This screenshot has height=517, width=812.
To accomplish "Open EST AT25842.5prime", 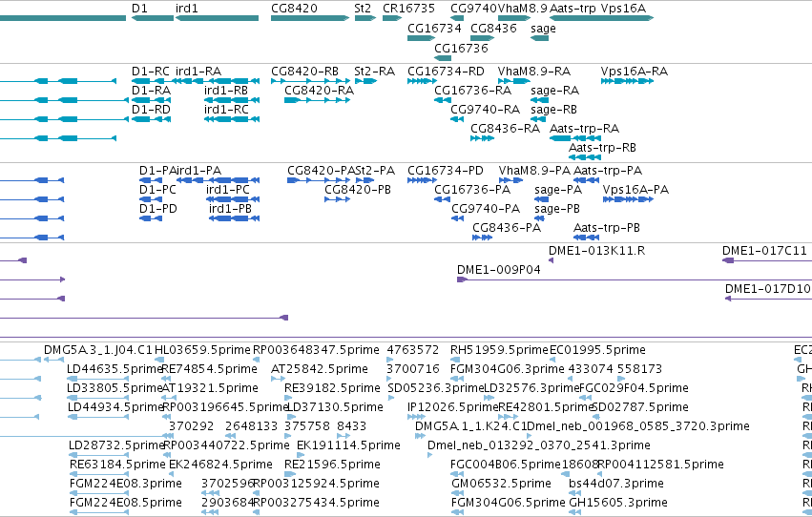I will pyautogui.click(x=320, y=369).
